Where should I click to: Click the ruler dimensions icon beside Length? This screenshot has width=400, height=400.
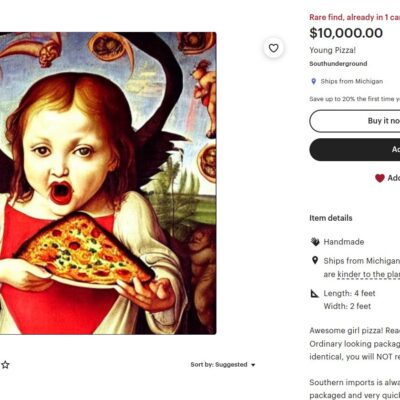click(315, 294)
